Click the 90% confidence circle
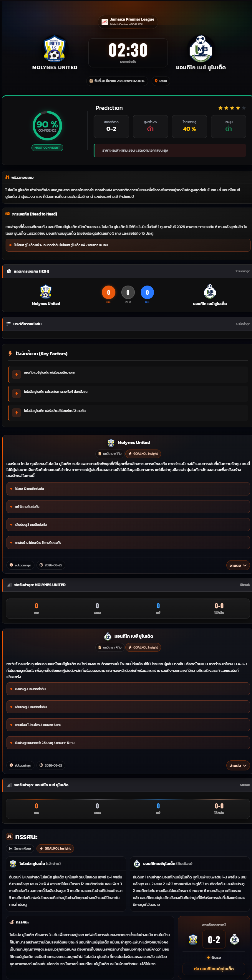The image size is (252, 980). click(x=47, y=125)
